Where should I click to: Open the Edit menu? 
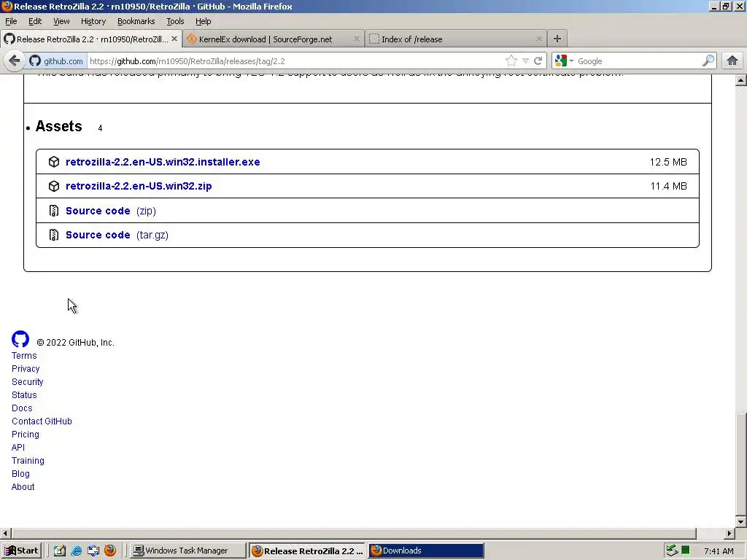click(35, 21)
